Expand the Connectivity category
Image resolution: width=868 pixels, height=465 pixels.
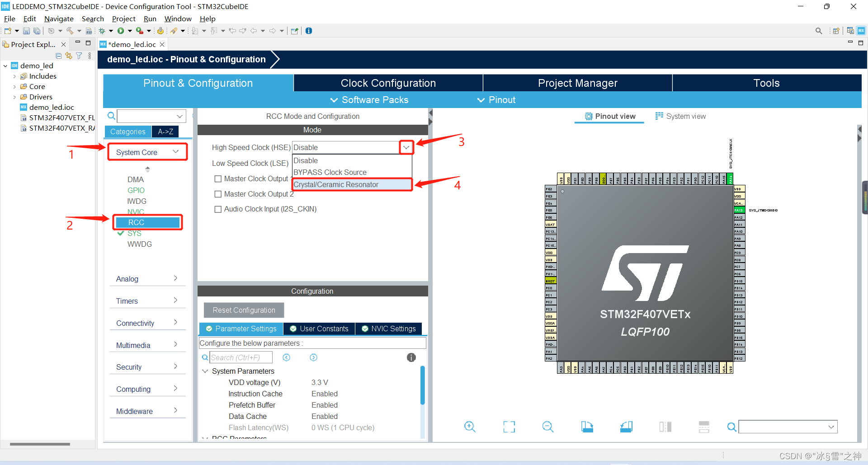click(147, 323)
